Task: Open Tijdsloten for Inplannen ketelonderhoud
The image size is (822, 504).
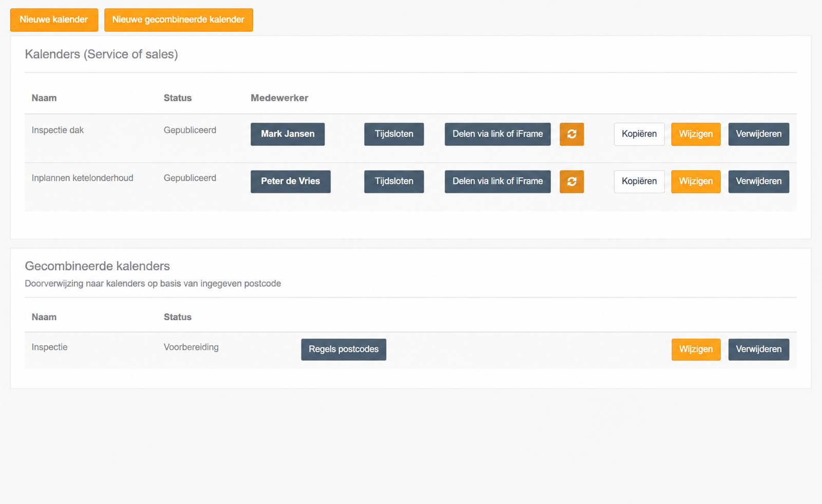Action: 394,182
